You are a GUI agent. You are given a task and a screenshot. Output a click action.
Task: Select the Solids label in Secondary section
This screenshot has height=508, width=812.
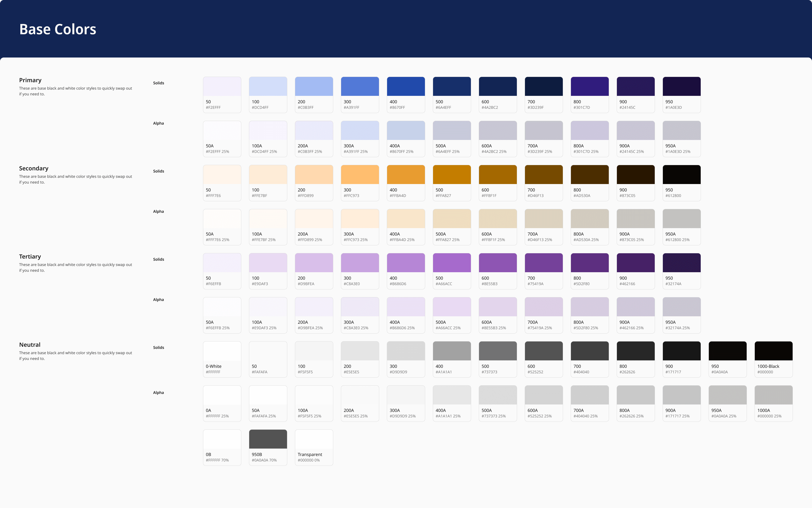point(158,171)
